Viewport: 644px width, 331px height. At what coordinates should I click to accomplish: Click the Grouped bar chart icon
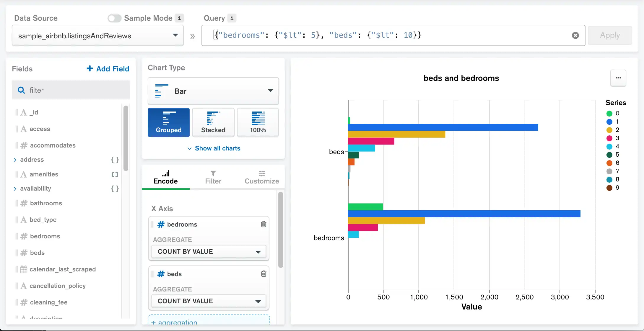pyautogui.click(x=169, y=121)
